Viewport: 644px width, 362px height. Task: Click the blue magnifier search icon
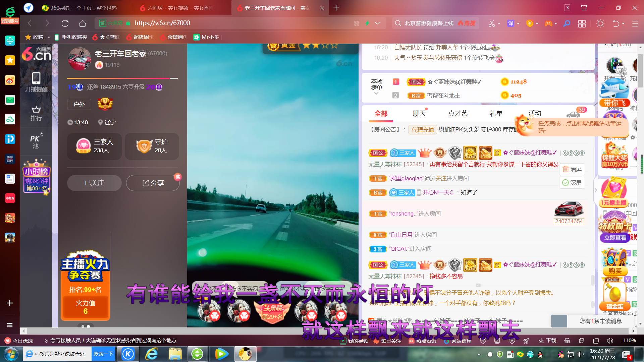point(567,23)
